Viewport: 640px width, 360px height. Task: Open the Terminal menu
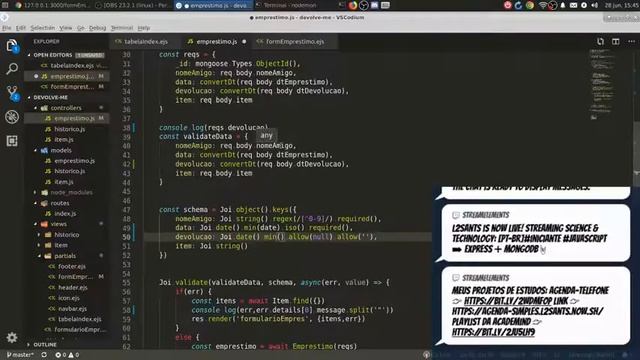(122, 28)
